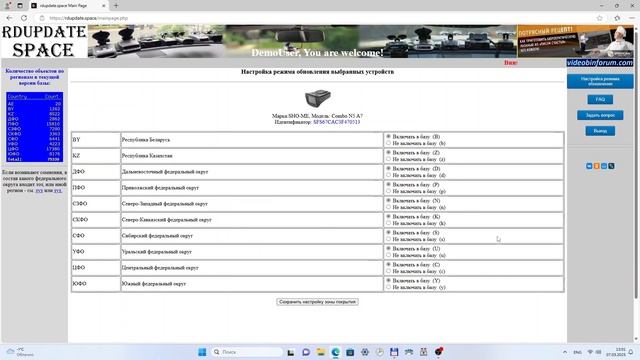Click the 'Задать вопрос' button
This screenshot has width=640, height=360.
pos(600,115)
